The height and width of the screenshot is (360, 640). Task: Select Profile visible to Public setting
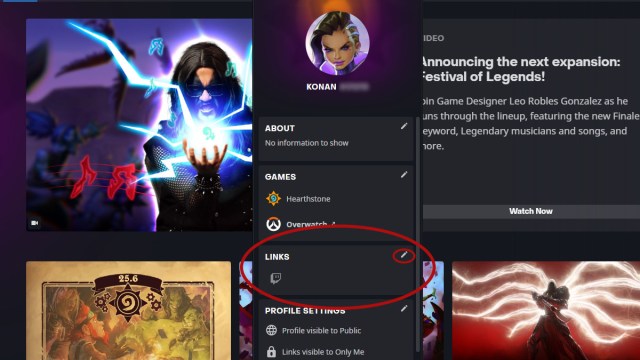tap(321, 331)
